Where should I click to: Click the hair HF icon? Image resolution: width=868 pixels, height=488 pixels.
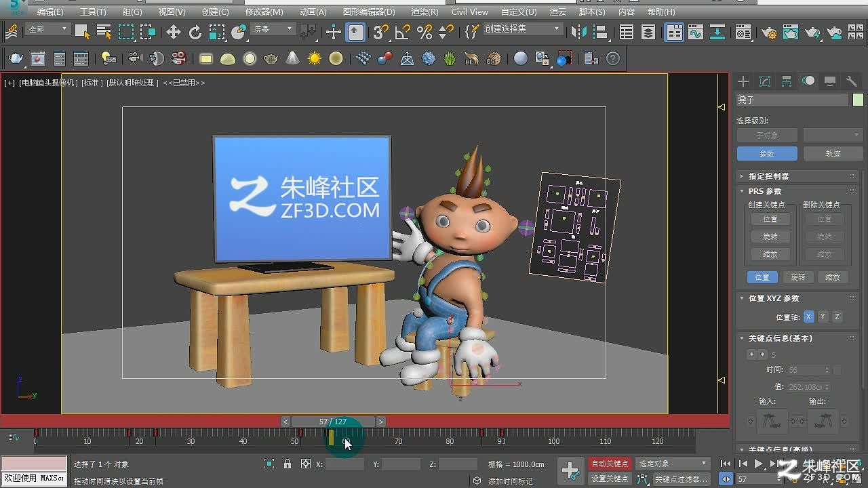pyautogui.click(x=472, y=59)
